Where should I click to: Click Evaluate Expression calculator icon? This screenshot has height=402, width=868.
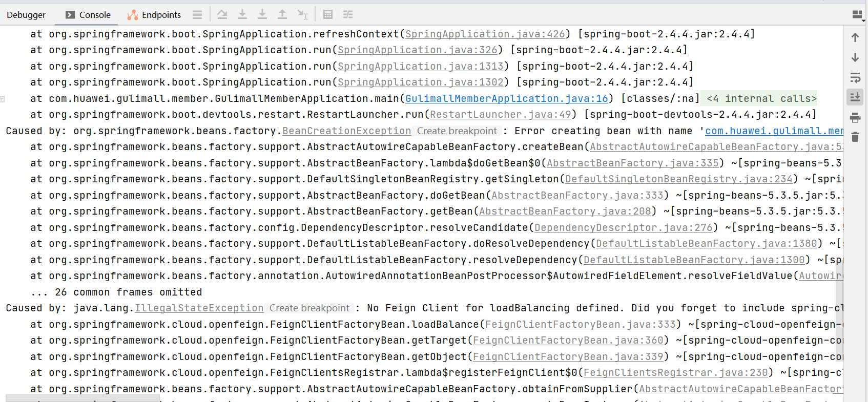tap(328, 15)
